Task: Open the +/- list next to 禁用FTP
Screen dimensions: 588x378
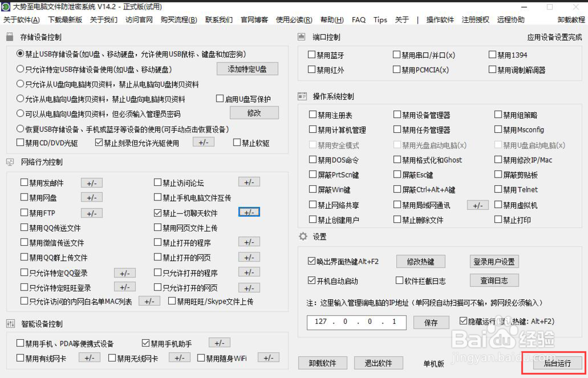Action: pos(92,212)
